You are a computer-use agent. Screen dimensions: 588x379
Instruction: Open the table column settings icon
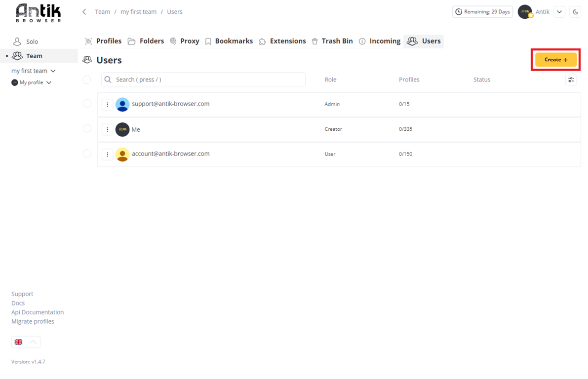(x=571, y=79)
